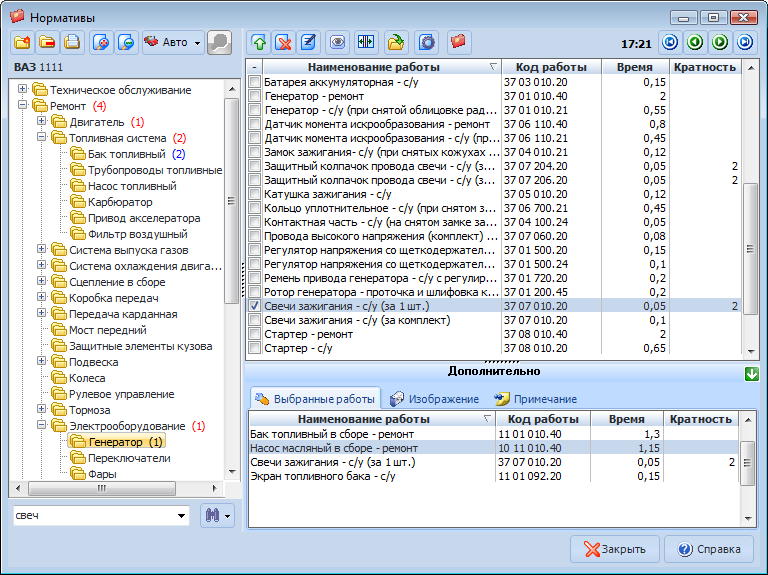Open the search text combo box dropdown

click(x=181, y=516)
